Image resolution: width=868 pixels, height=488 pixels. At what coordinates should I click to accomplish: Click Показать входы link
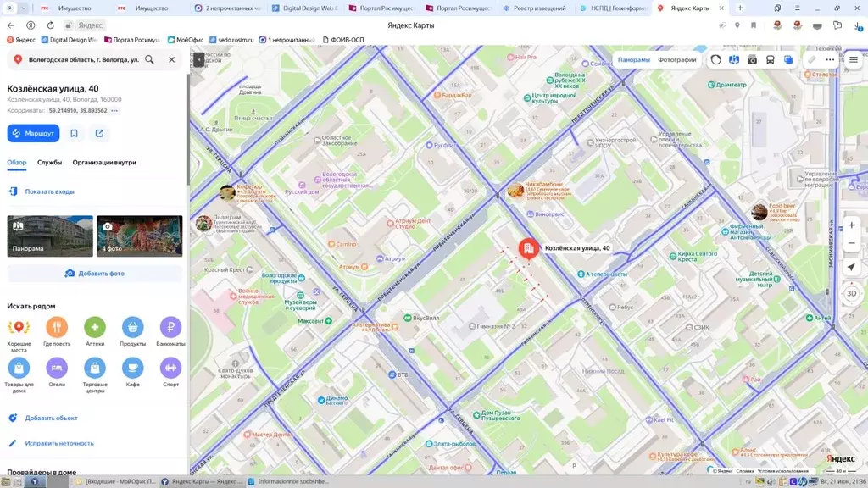(49, 191)
